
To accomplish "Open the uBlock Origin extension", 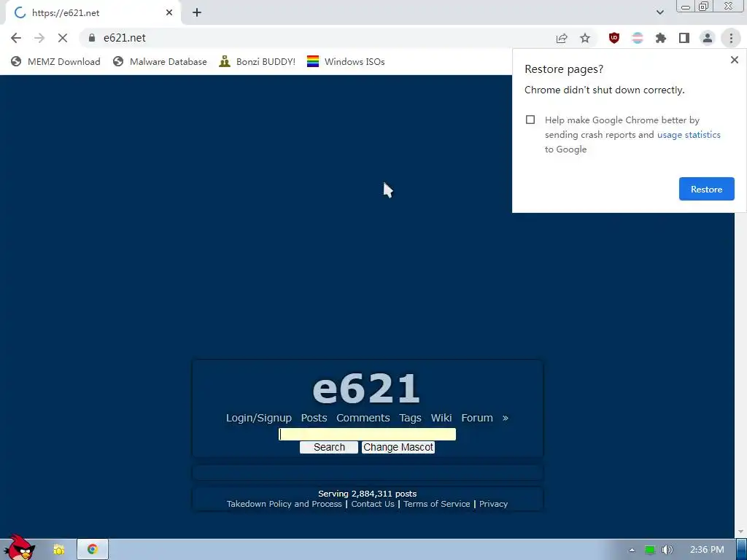I will [614, 38].
